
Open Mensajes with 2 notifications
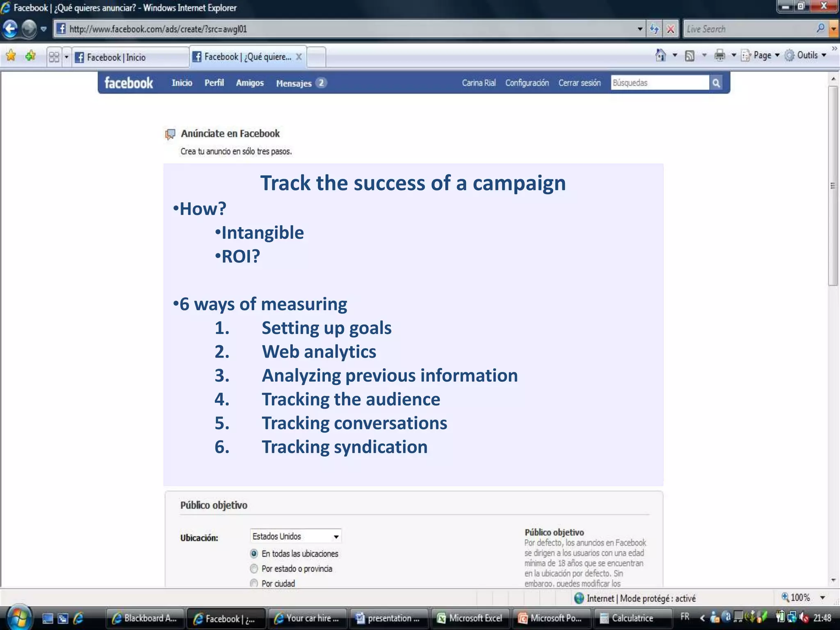[301, 83]
